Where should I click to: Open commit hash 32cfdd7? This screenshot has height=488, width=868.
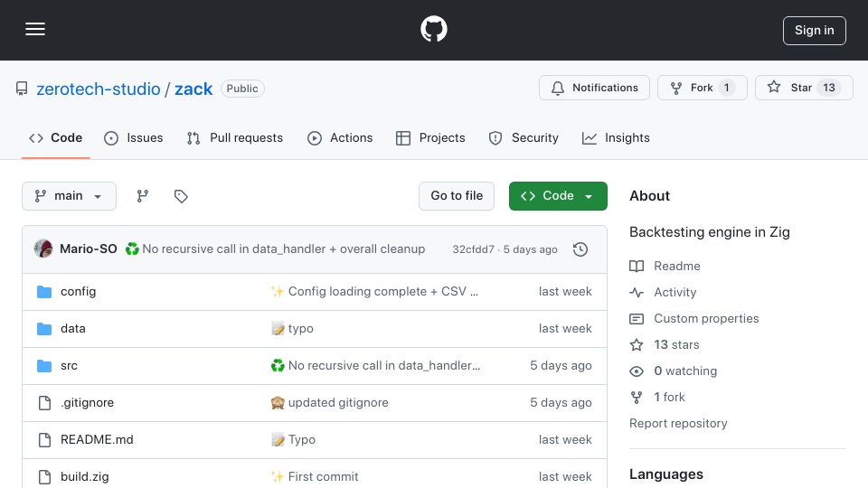473,249
